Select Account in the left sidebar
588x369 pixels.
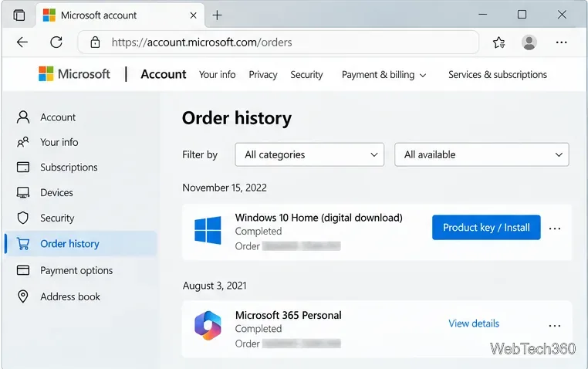[x=80, y=117]
